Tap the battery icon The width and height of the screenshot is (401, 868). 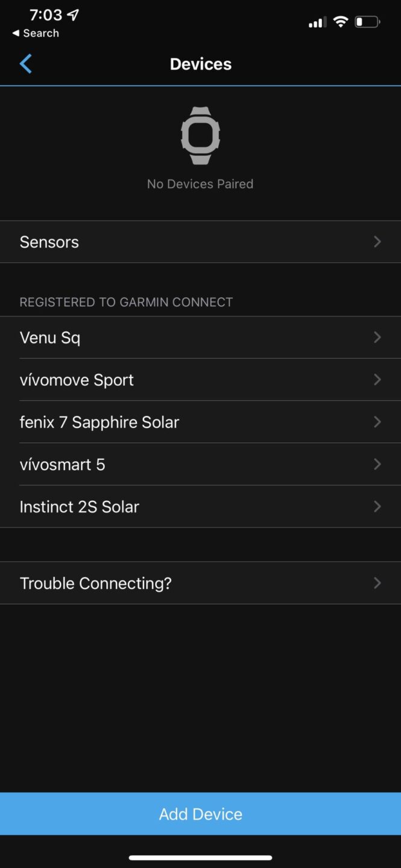click(x=367, y=22)
